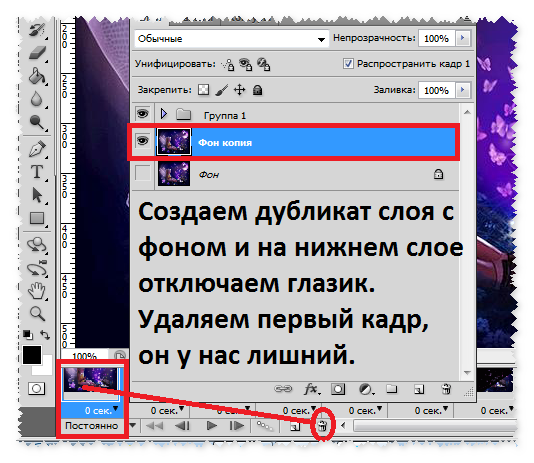Play the frame animation
Screen dimensions: 534x463
click(212, 426)
